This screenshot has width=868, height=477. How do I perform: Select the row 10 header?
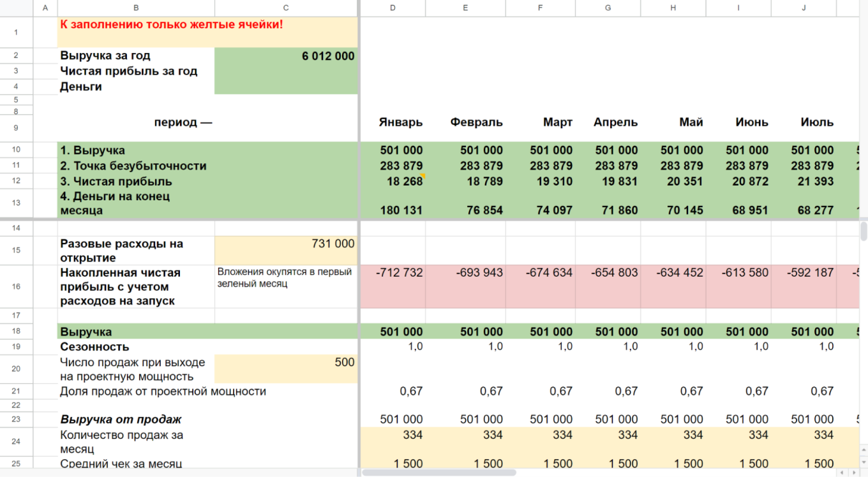[16, 150]
